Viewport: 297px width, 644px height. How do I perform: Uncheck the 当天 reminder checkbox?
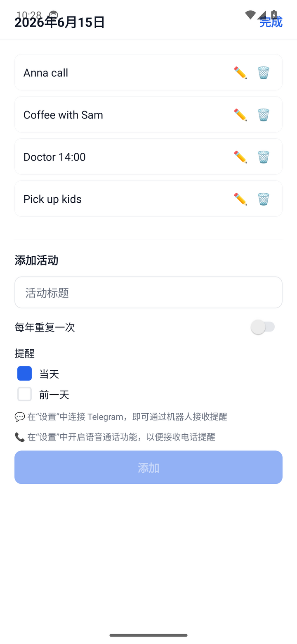tap(24, 373)
